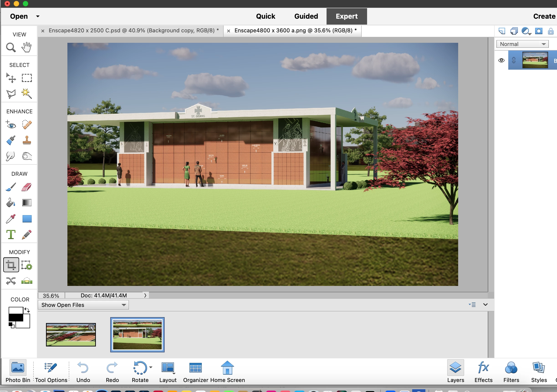Open the Normal blend mode dropdown

click(522, 44)
